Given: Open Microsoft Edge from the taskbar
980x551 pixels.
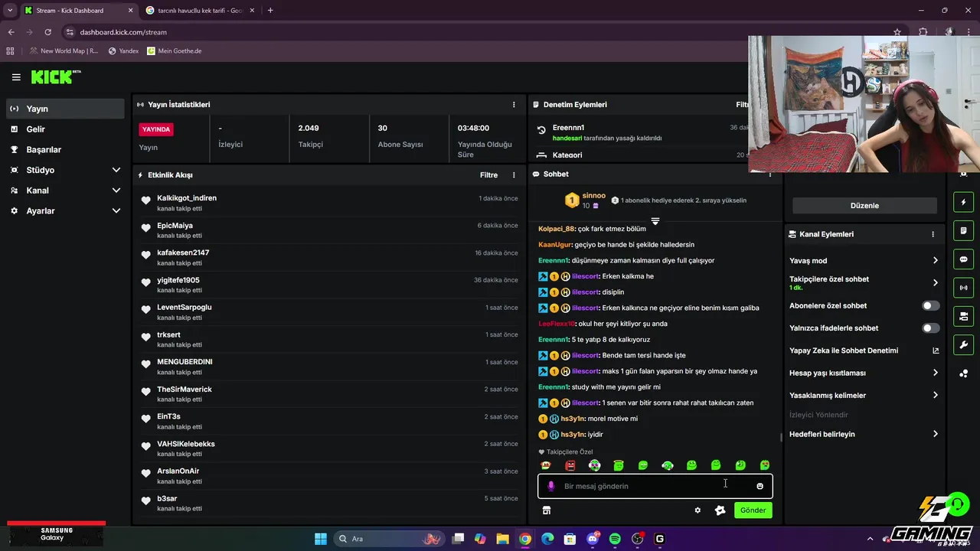Looking at the screenshot, I should coord(547,539).
